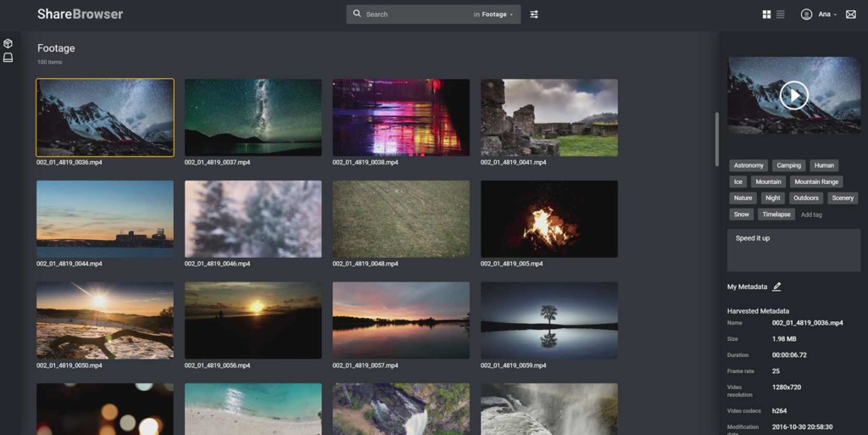868x435 pixels.
Task: Open the search filter sliders icon
Action: tap(534, 14)
